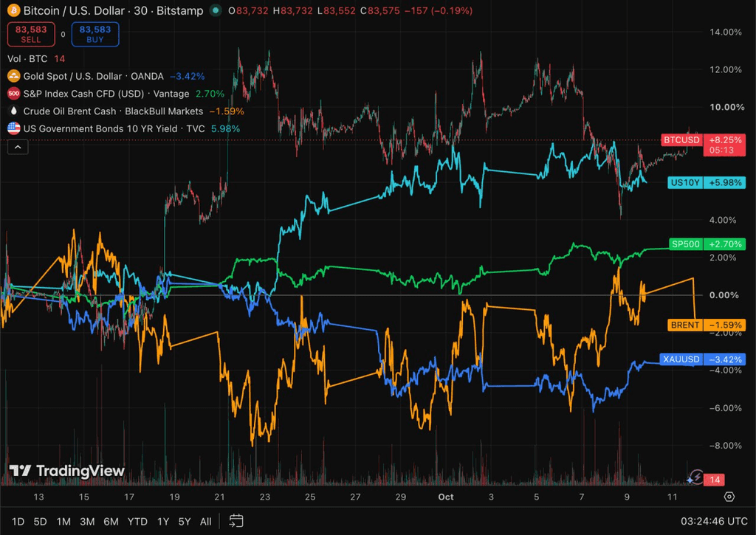756x535 pixels.
Task: Click the Gold Spot / U.S. Dollar legend
Action: point(94,76)
